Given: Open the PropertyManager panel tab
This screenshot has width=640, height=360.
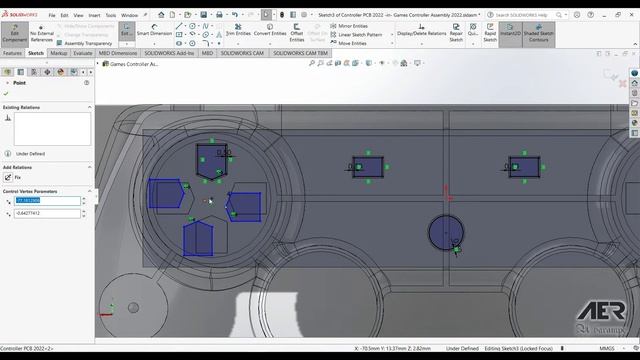Looking at the screenshot, I should coord(20,72).
